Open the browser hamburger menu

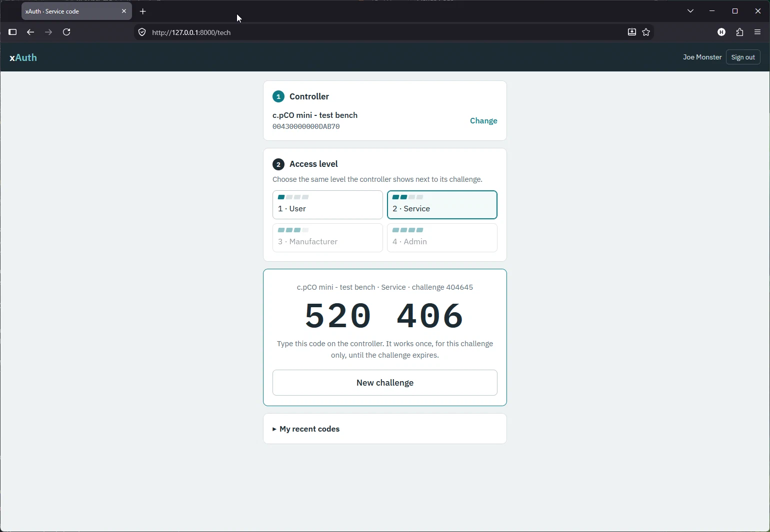coord(757,32)
